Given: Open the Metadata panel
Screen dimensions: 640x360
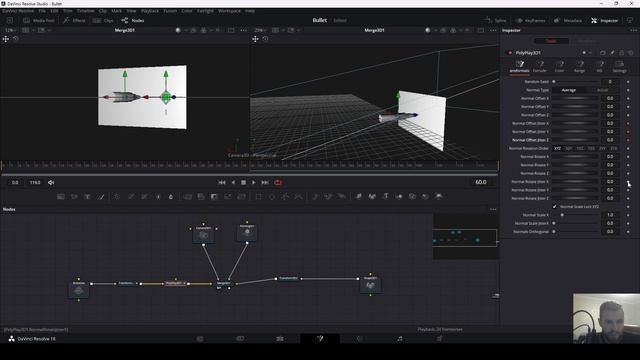Looking at the screenshot, I should [568, 20].
